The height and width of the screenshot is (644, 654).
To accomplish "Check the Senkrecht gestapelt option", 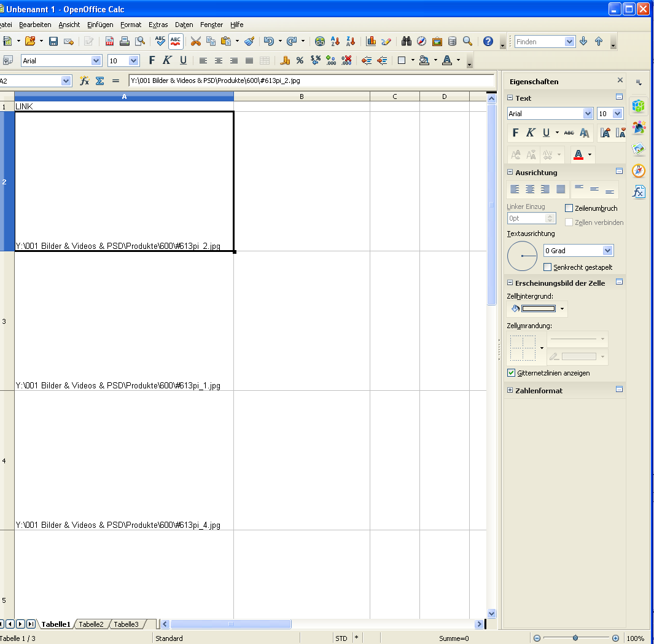I will [548, 267].
